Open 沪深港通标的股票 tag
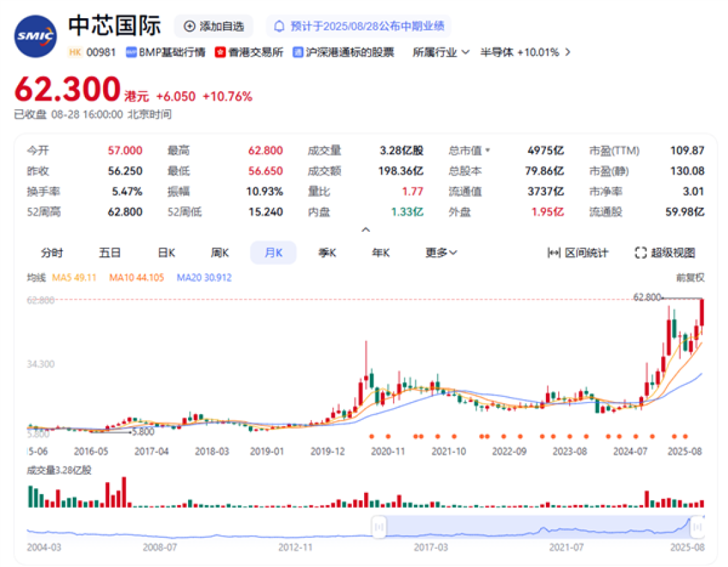Viewport: 728px width, 567px height. tap(344, 52)
